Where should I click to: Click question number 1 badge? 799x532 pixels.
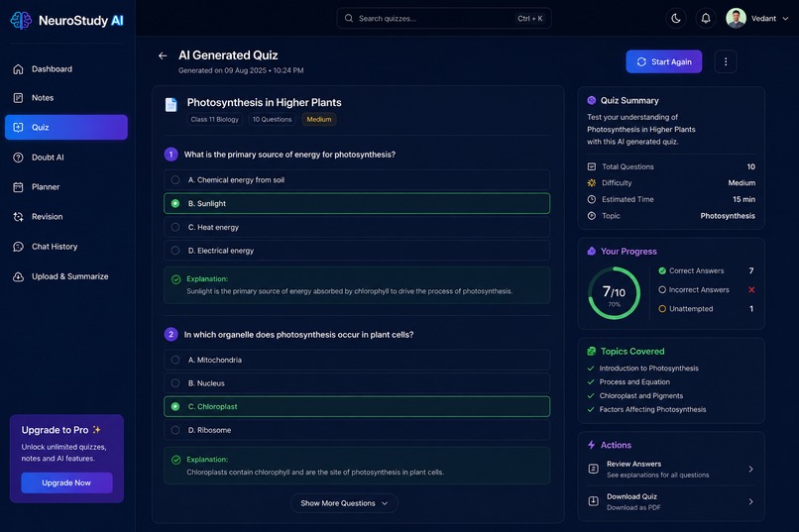[171, 155]
